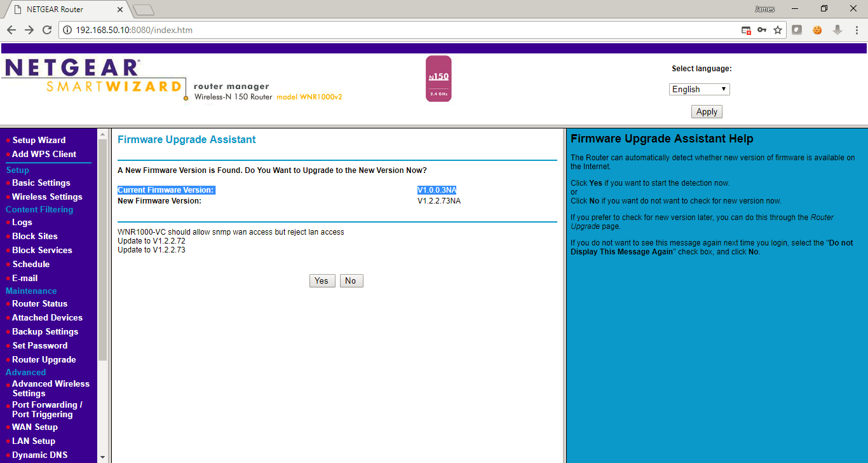Click the Update to V1.2.2.73 note
Viewport: 868px width, 463px height.
tap(151, 250)
